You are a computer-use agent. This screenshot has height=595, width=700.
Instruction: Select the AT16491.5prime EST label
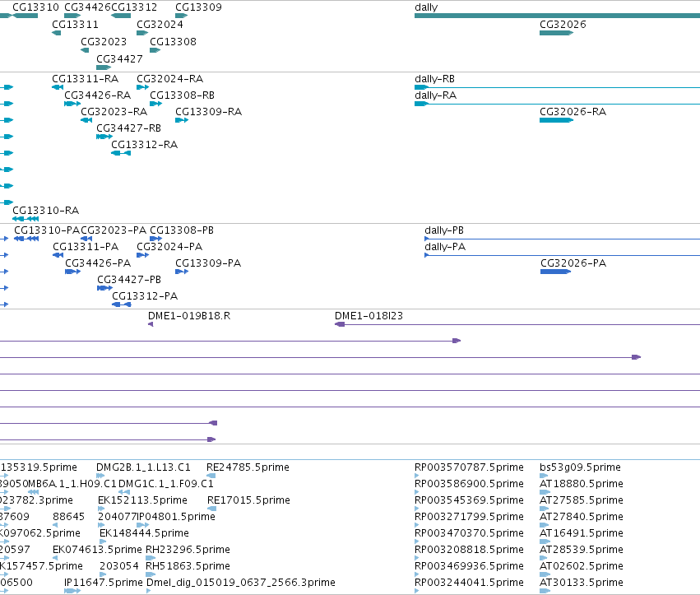click(x=582, y=533)
